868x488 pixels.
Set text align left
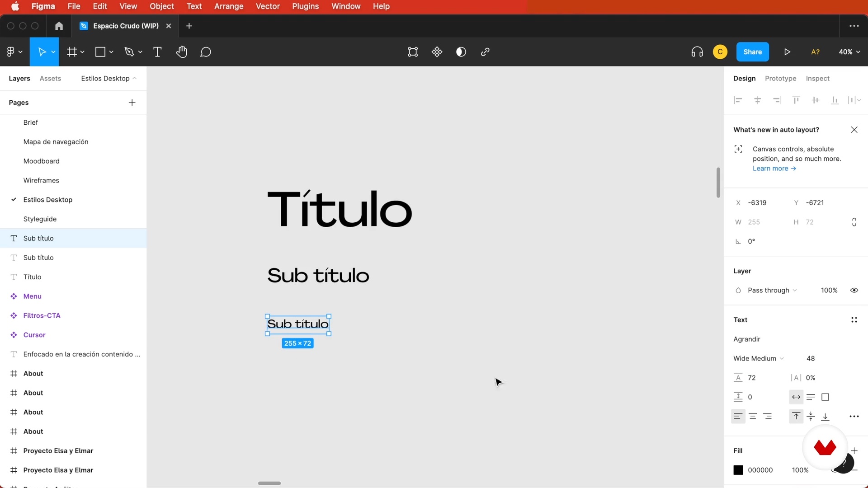pyautogui.click(x=738, y=417)
